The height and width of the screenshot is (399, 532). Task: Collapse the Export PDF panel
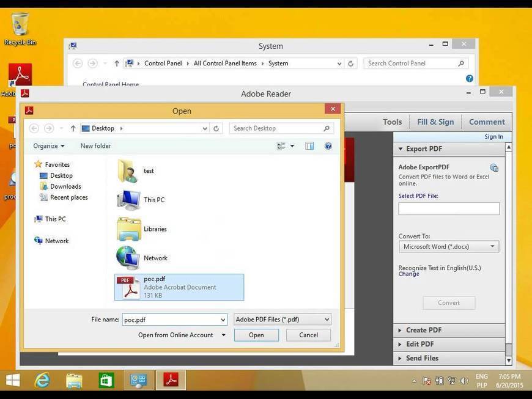[x=401, y=149]
